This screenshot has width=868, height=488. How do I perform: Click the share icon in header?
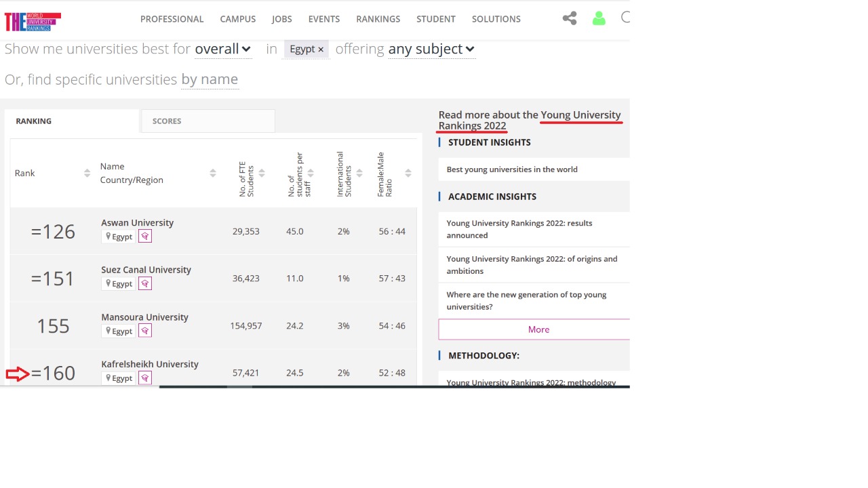pos(570,18)
